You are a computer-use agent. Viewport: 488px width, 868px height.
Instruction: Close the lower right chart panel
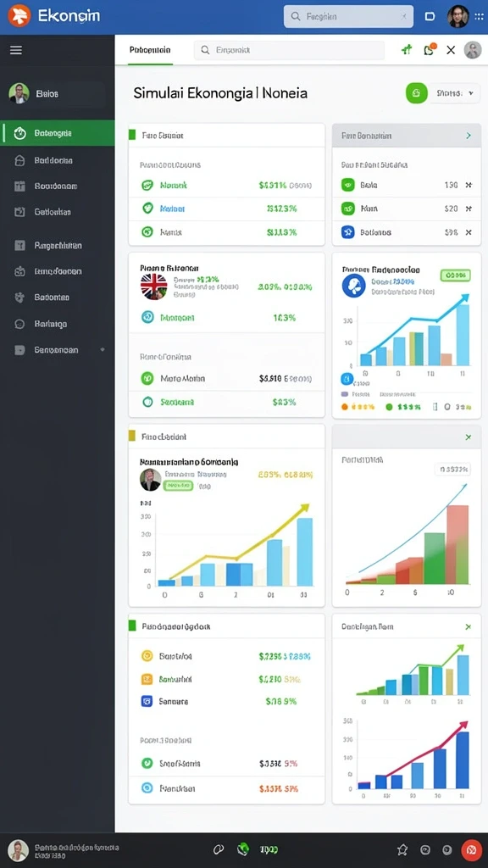pos(468,626)
